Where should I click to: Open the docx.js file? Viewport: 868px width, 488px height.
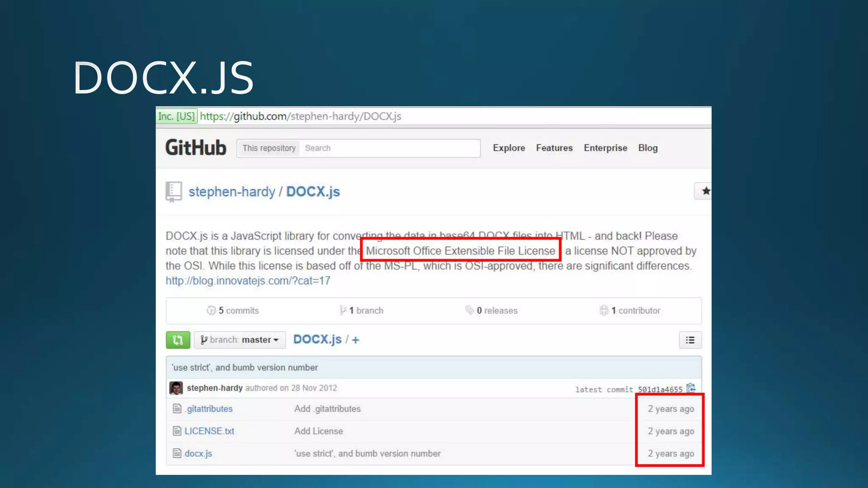click(198, 453)
